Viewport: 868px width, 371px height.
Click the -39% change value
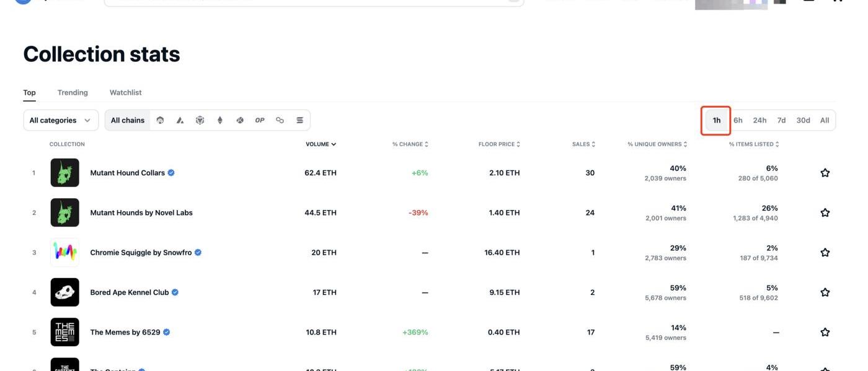[x=418, y=212]
